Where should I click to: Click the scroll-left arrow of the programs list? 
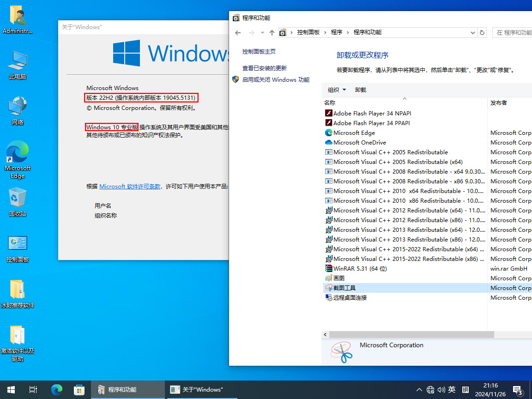[325, 334]
